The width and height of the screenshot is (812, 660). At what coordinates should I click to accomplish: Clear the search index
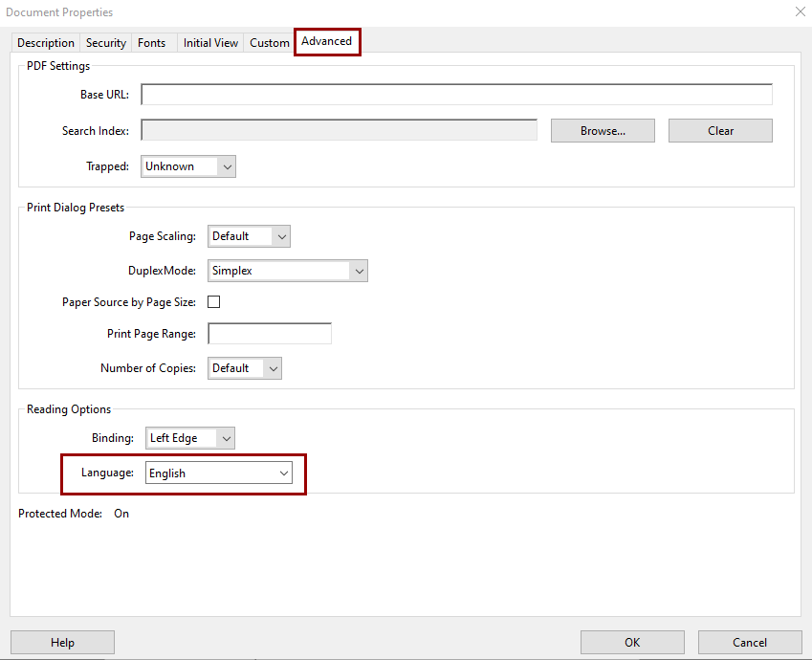[x=720, y=130]
